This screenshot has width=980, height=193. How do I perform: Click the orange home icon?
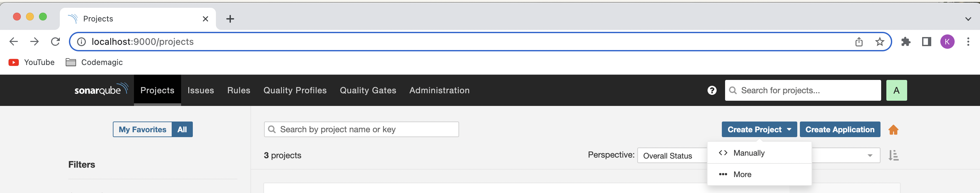[893, 130]
